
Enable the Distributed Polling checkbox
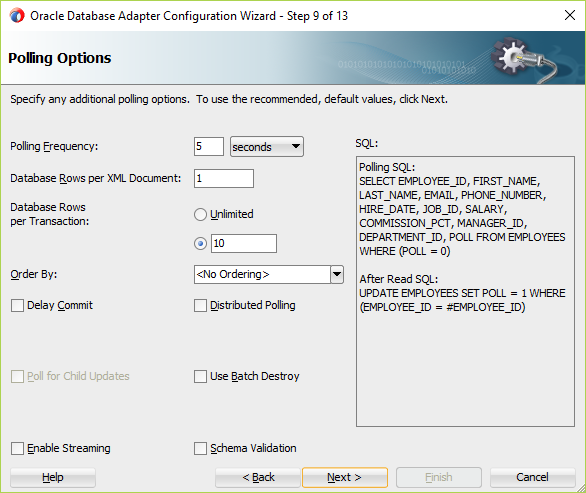[200, 305]
